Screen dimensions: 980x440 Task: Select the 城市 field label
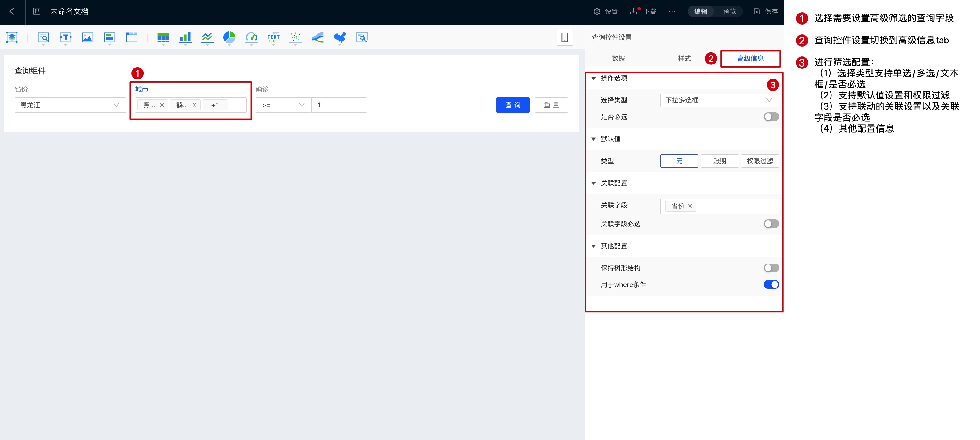tap(141, 89)
